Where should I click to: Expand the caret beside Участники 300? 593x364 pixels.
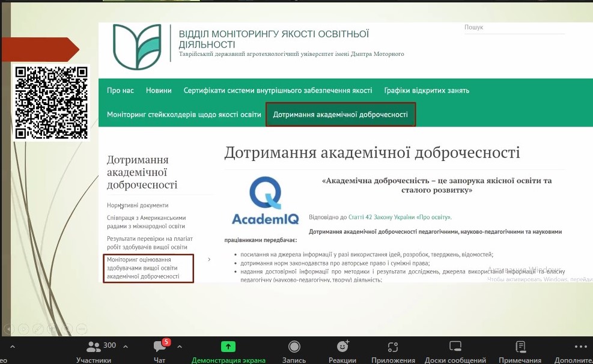pyautogui.click(x=126, y=346)
